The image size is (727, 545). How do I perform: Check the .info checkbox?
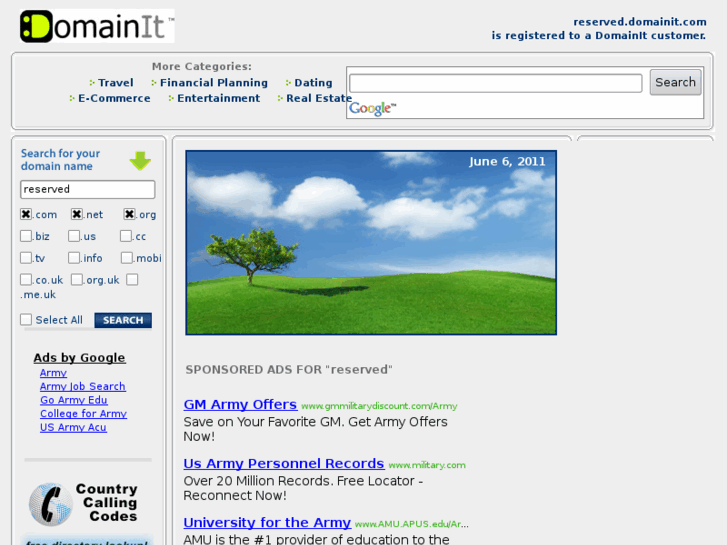pyautogui.click(x=74, y=257)
